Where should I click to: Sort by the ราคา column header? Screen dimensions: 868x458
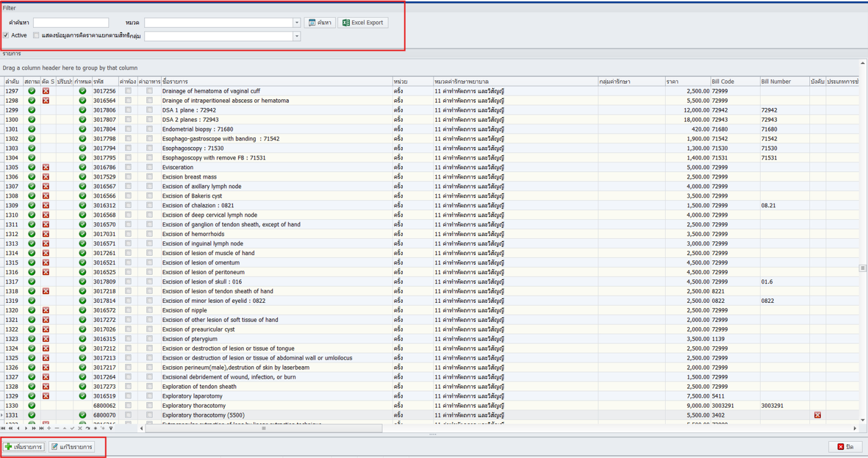(x=687, y=82)
